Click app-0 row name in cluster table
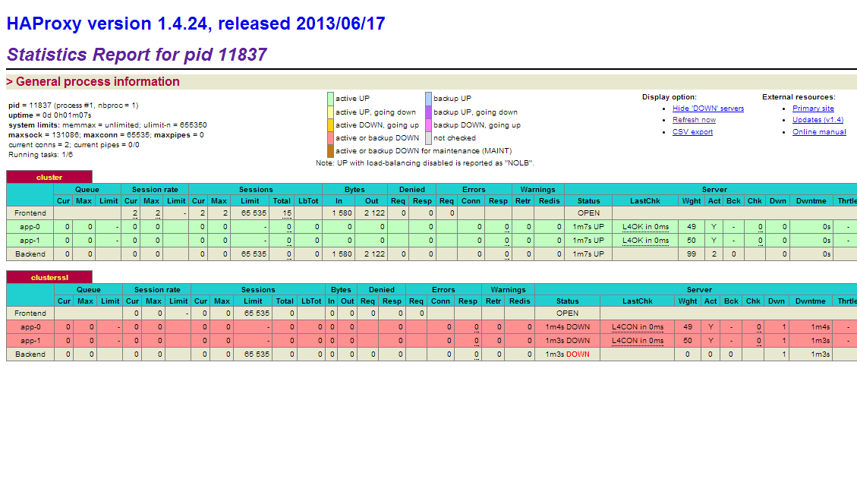The height and width of the screenshot is (504, 857). pyautogui.click(x=30, y=227)
